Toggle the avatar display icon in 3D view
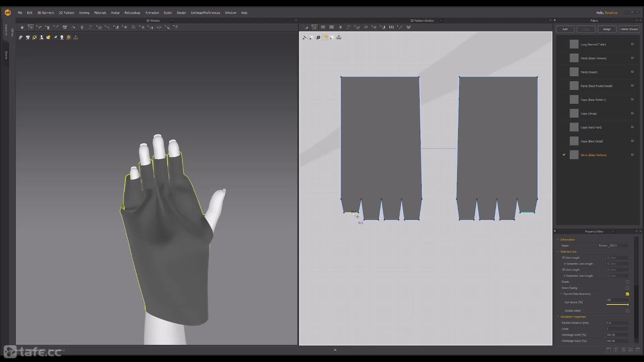Image resolution: width=644 pixels, height=362 pixels. coord(42,37)
